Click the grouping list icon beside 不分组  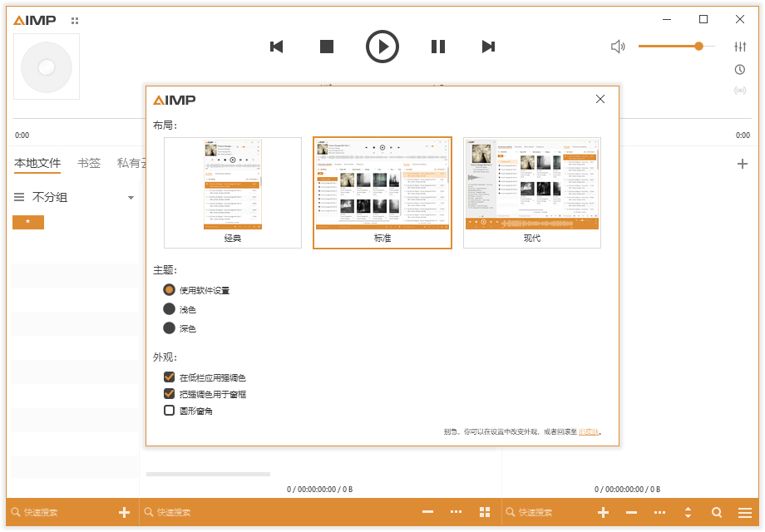pos(19,198)
